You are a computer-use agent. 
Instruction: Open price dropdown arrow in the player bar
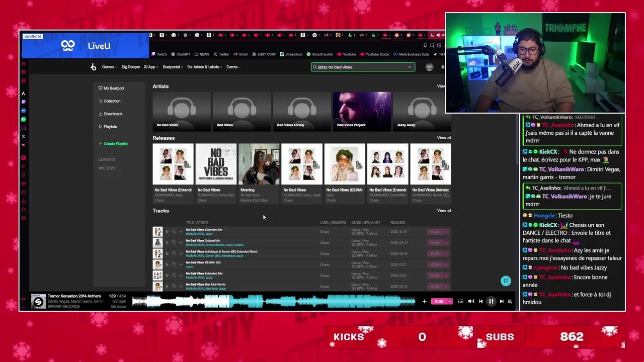449,301
